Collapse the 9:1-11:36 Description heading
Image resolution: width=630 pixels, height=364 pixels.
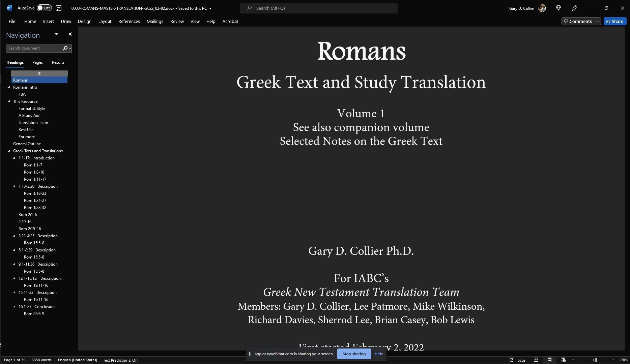pos(15,264)
